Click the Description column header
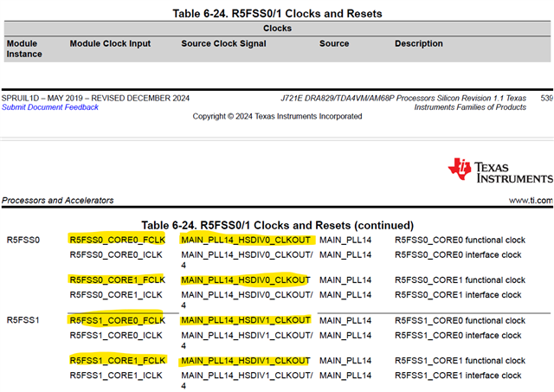Viewport: 554px width, 392px height. tap(419, 43)
